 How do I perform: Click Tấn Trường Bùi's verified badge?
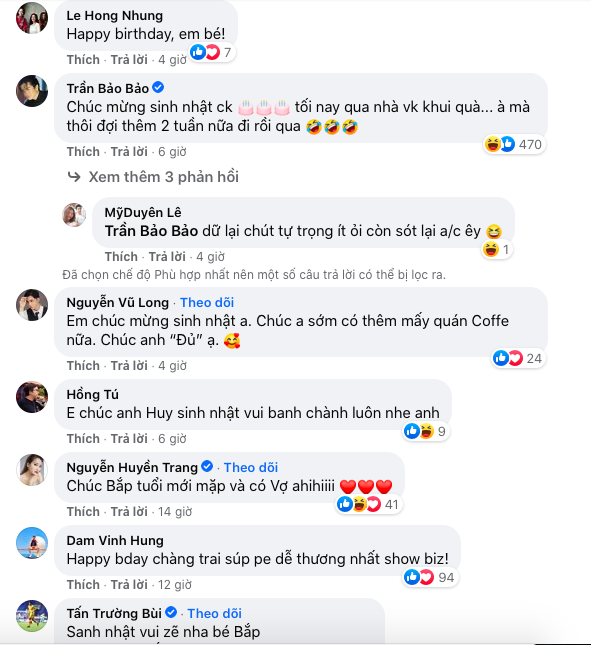(x=171, y=613)
